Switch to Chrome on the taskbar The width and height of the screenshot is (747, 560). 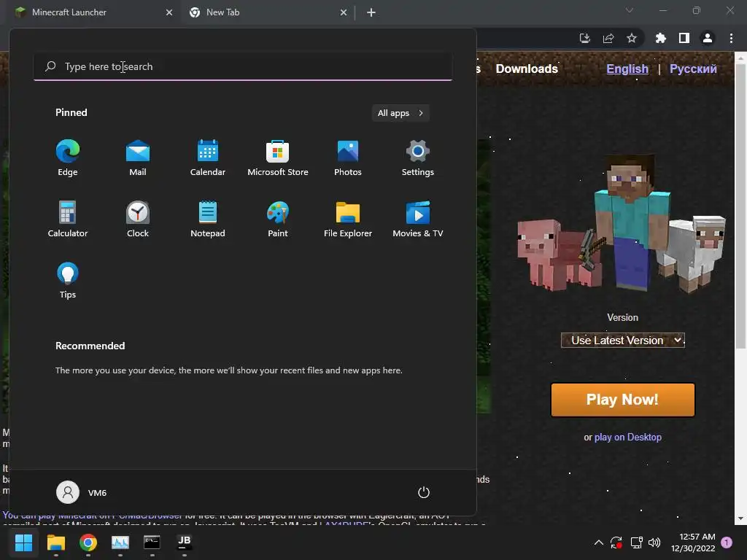pyautogui.click(x=88, y=542)
